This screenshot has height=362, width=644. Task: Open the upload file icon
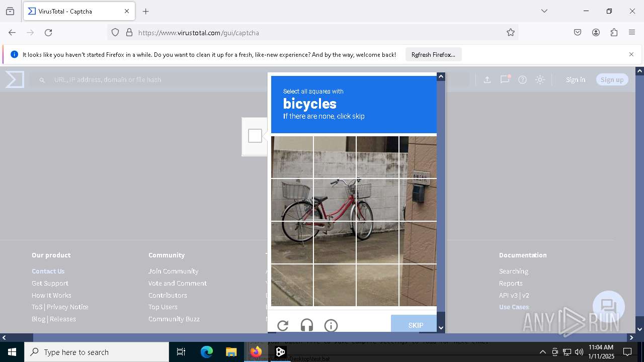click(x=487, y=79)
